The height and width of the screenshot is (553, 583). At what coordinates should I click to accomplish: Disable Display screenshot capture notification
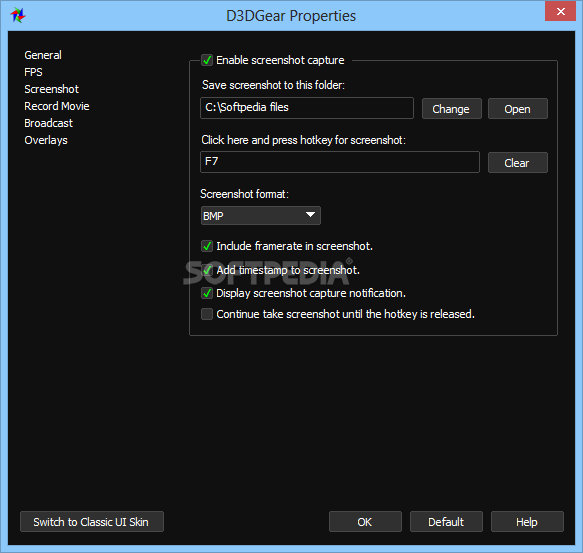207,293
